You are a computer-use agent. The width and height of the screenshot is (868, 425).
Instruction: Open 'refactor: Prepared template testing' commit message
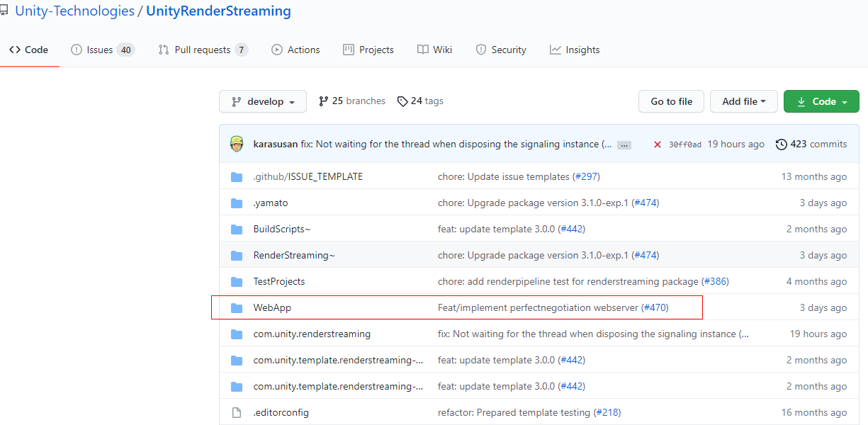click(514, 412)
